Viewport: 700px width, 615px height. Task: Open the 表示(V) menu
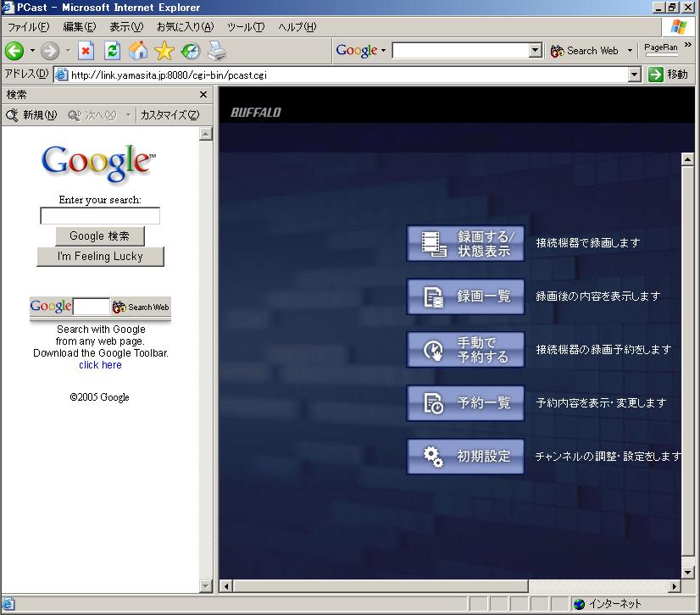[x=126, y=27]
